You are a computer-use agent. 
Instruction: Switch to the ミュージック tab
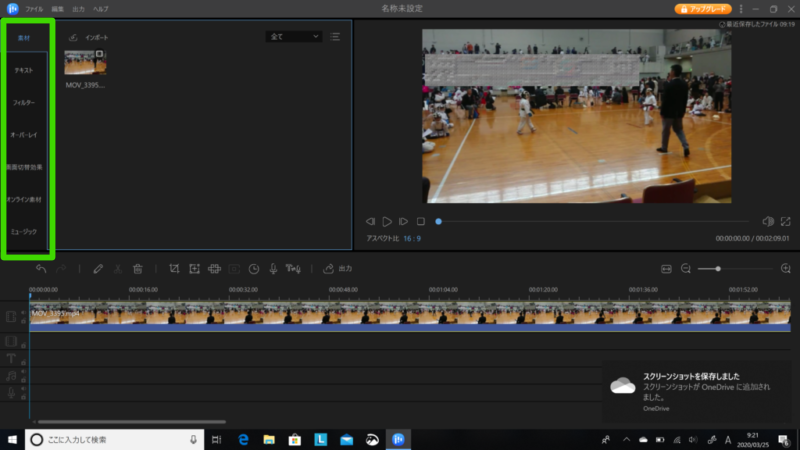tap(24, 232)
